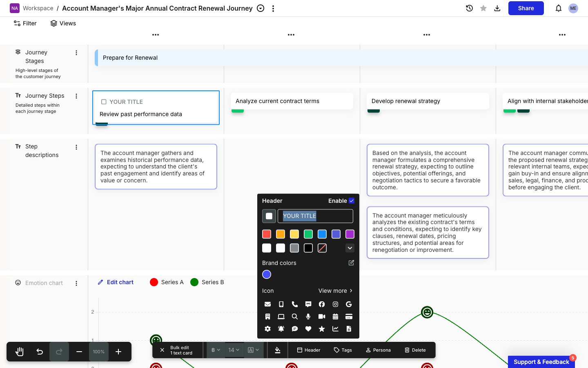Select the document file icon in the Icon grid
588x368 pixels.
(x=349, y=329)
